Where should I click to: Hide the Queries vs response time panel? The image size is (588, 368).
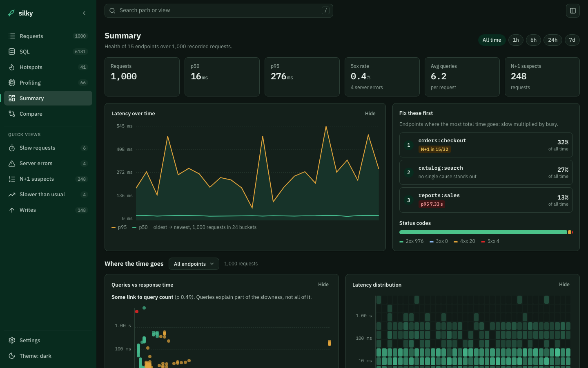click(323, 285)
